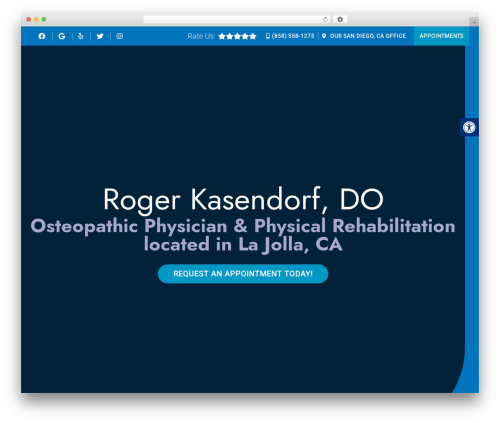Open Our San Diego, CA Office link

(368, 36)
